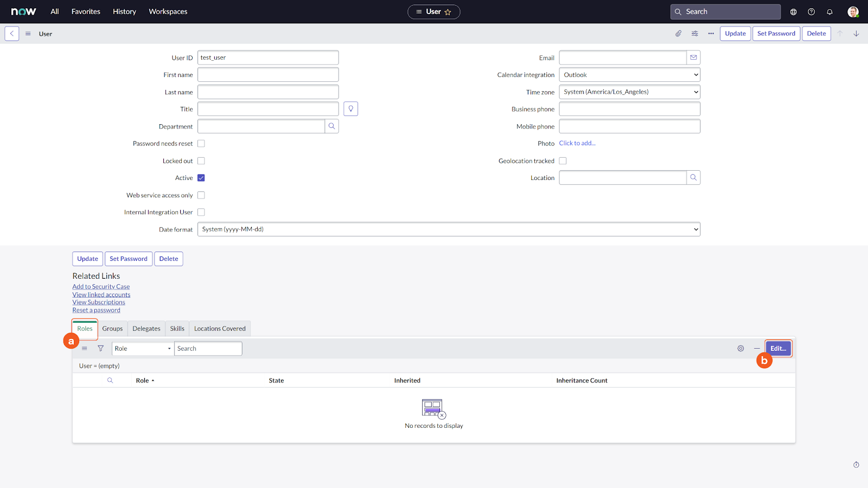Screen dimensions: 868x488
Task: Check the Locked out checkbox
Action: coord(201,161)
